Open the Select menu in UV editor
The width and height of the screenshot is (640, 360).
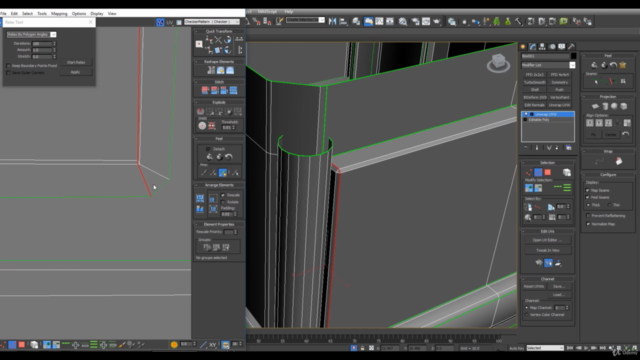27,13
